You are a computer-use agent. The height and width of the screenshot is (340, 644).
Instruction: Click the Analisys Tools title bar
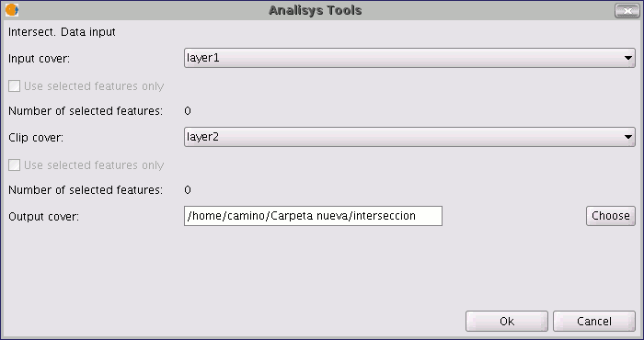pos(316,10)
